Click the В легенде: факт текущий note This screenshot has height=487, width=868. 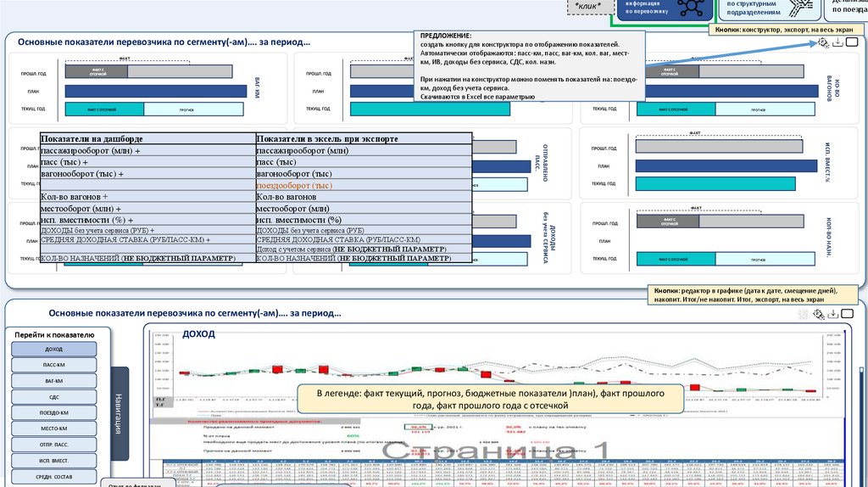click(x=491, y=399)
